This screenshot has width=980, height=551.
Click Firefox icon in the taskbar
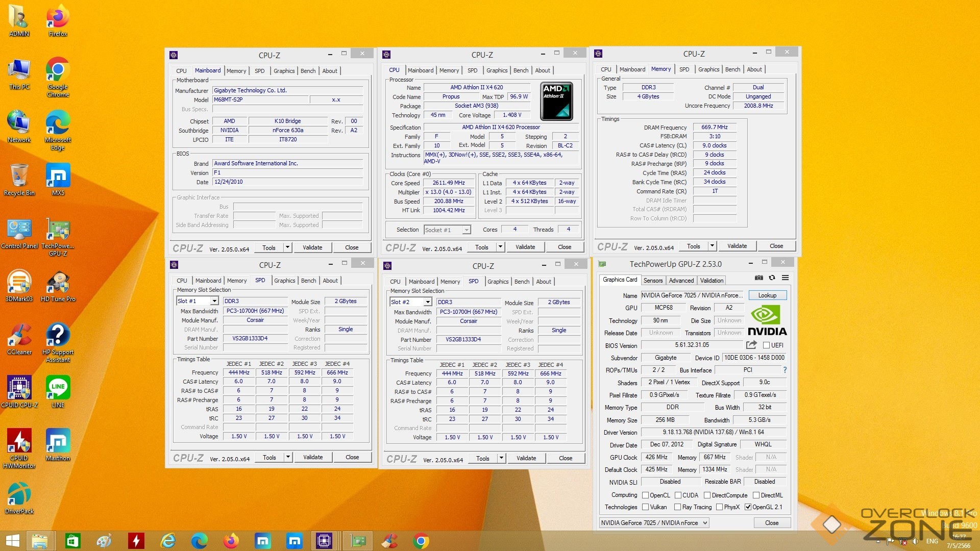(231, 541)
